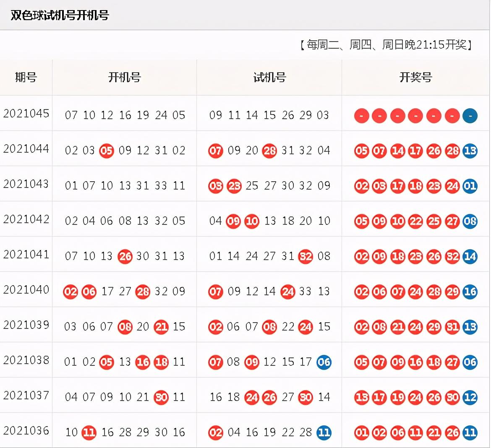Click red ball 05 in 2021044 开机号
The width and height of the screenshot is (491, 448).
tap(107, 151)
